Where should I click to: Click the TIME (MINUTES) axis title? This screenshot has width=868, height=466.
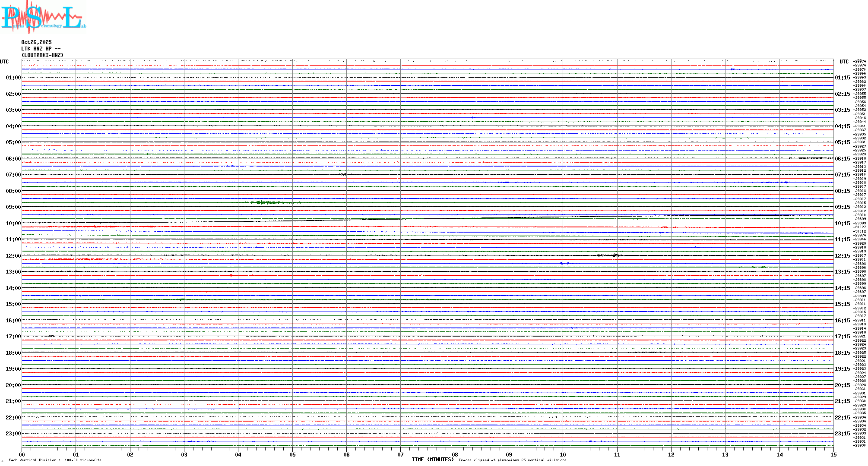pos(433,460)
